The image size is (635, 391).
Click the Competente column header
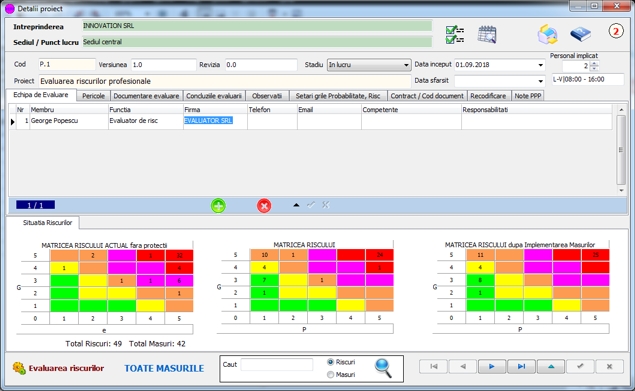click(x=411, y=109)
